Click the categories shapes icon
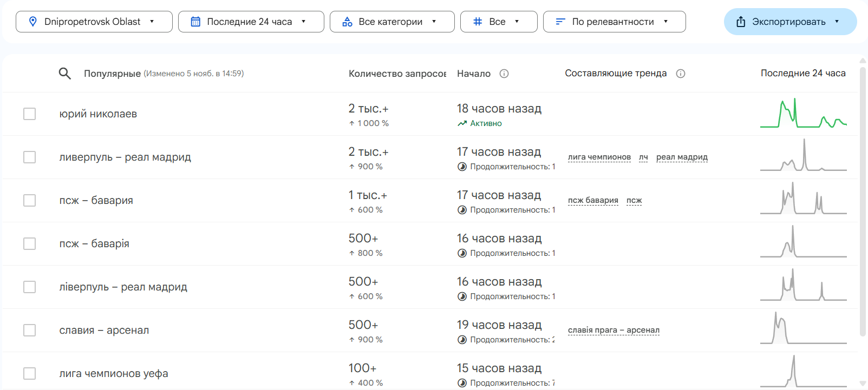 (347, 22)
